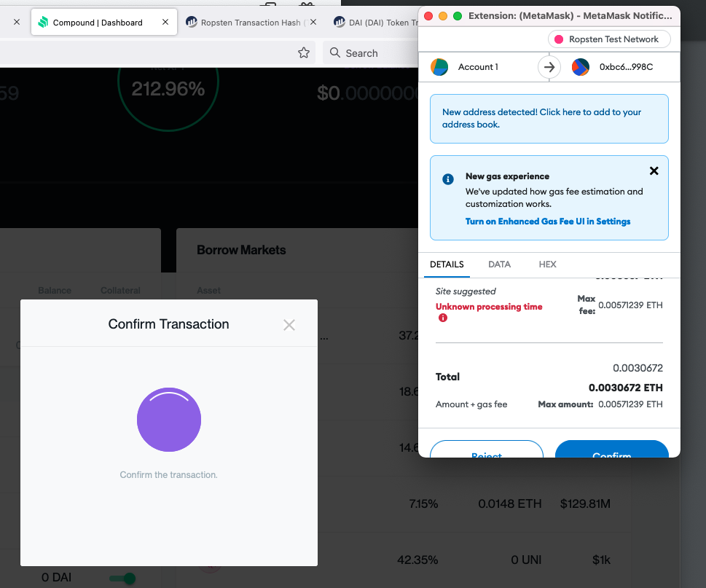Close the Ropsten Transaction Hash tab

tap(313, 22)
